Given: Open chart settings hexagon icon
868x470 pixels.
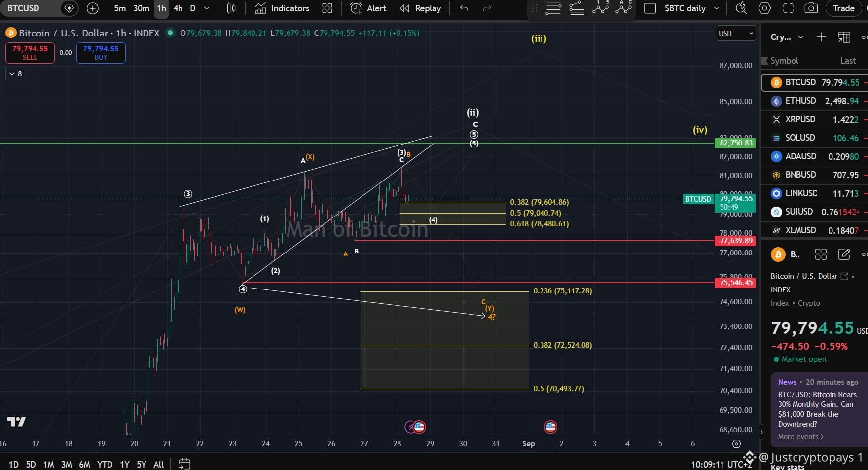Looking at the screenshot, I should (x=764, y=8).
